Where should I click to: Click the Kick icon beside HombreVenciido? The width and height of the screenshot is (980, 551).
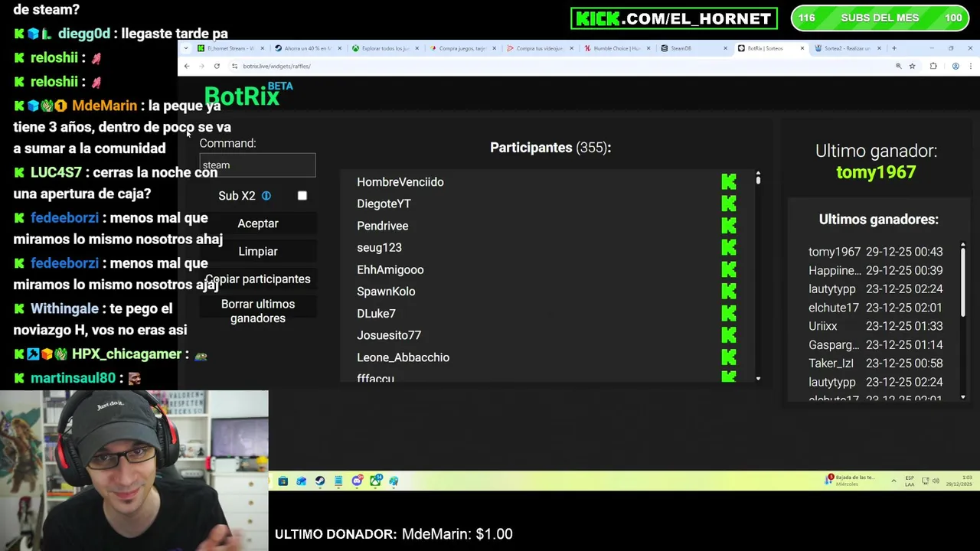coord(729,182)
